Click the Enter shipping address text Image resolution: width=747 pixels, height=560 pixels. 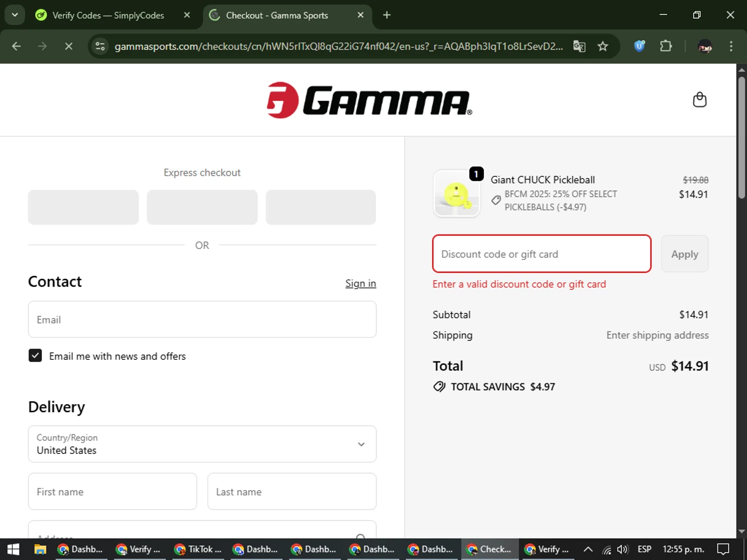tap(657, 335)
